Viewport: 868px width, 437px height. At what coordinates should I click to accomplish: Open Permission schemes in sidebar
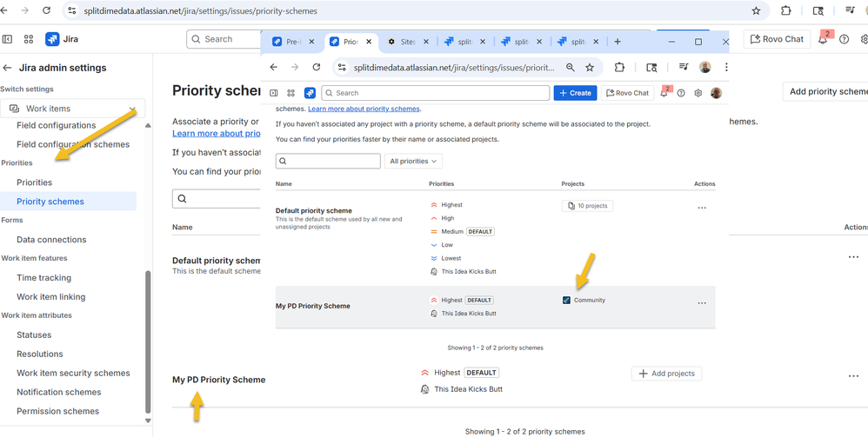click(x=57, y=411)
